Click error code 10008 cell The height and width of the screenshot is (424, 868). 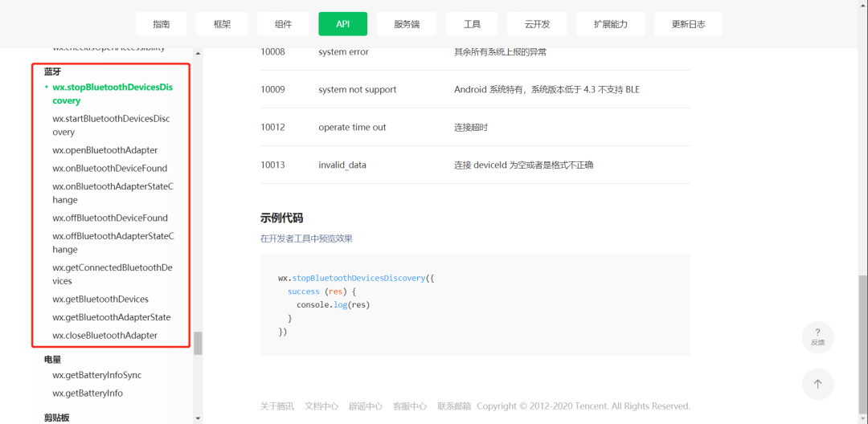272,52
